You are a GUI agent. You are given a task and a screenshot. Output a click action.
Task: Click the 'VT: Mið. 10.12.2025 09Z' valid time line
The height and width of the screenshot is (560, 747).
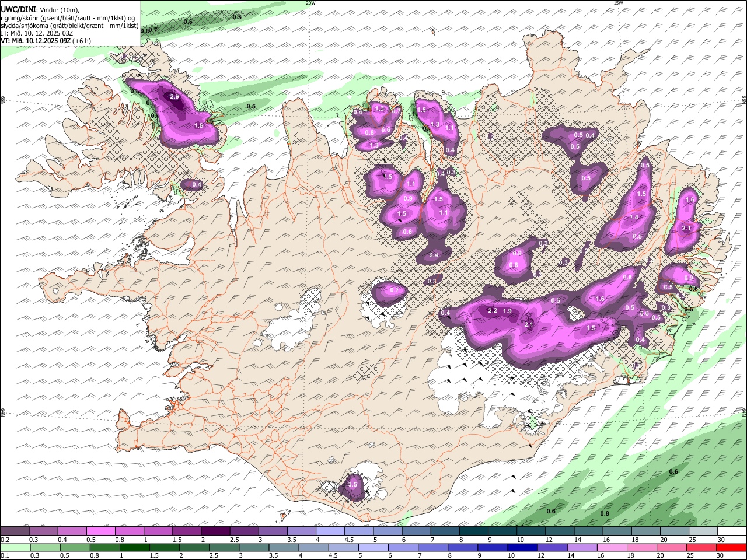36,41
